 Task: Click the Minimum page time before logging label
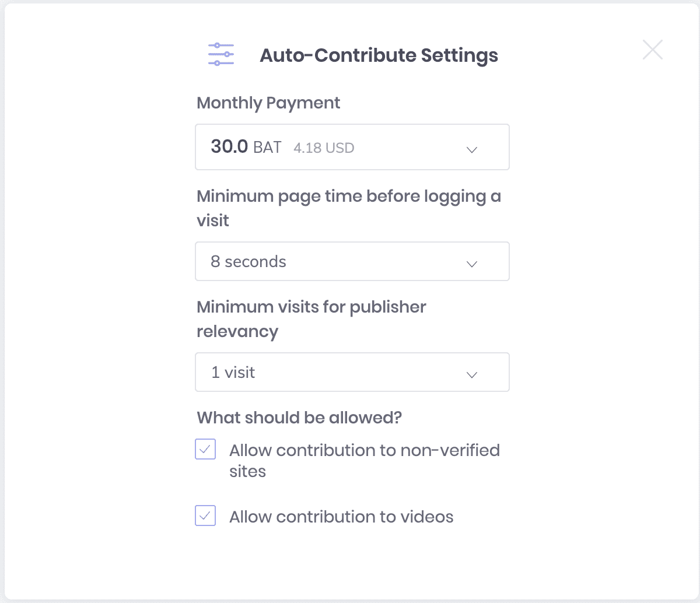tap(349, 208)
